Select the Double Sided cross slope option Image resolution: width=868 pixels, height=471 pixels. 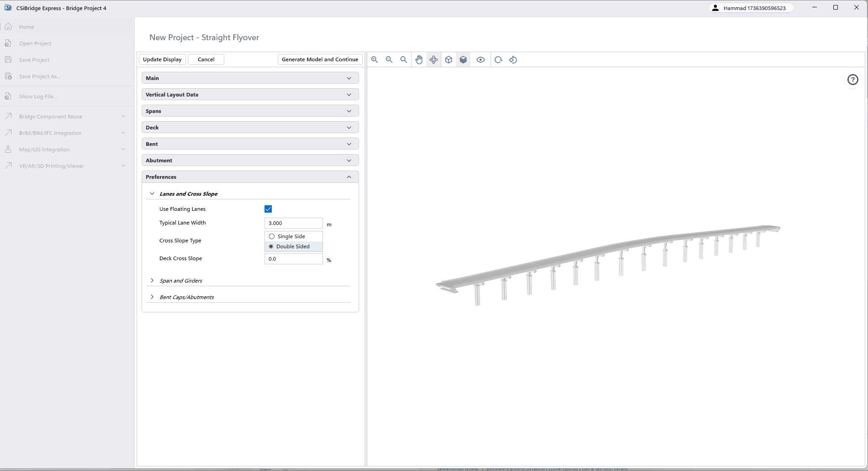coord(271,246)
